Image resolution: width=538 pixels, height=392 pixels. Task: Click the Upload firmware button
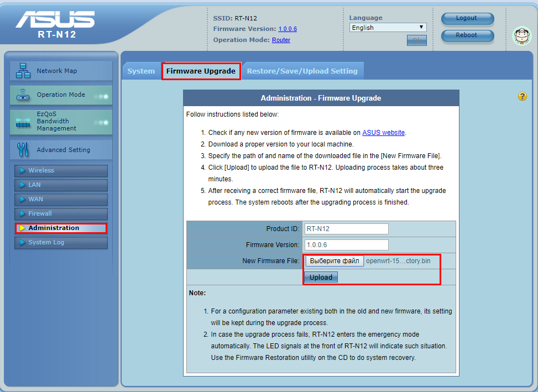coord(321,277)
